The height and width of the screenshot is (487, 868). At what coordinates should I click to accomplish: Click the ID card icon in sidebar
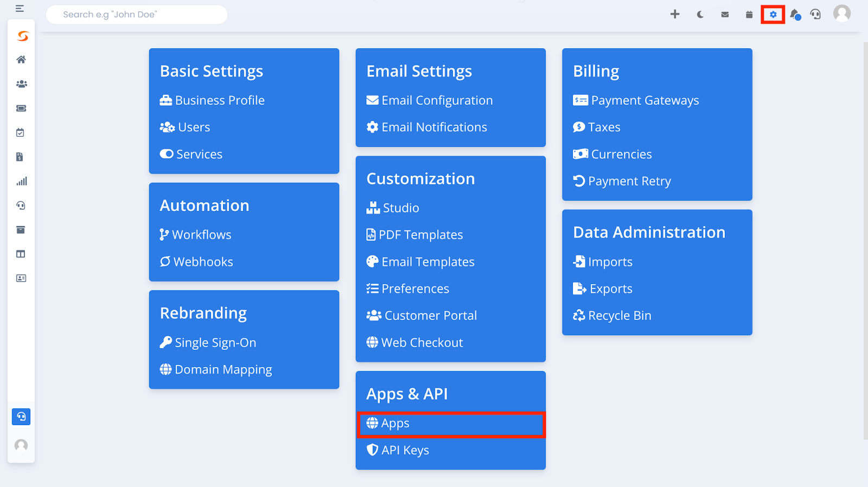21,278
